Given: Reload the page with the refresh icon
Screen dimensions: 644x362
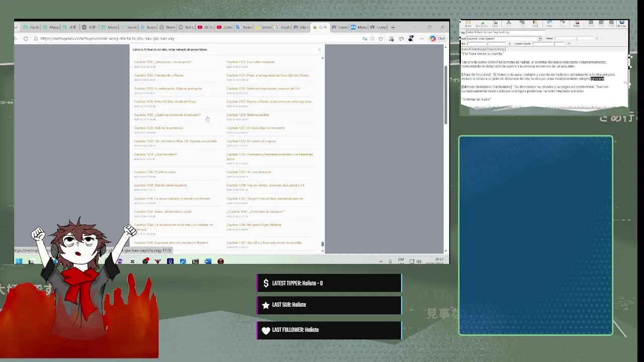Looking at the screenshot, I should 26,39.
